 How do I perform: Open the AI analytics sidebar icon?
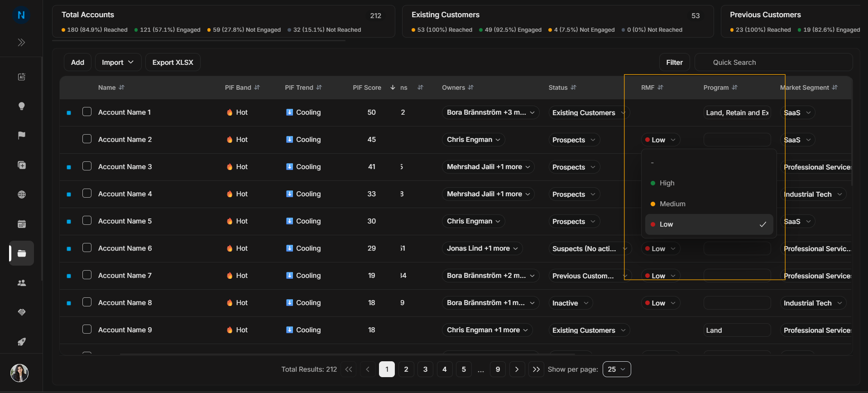point(21,77)
